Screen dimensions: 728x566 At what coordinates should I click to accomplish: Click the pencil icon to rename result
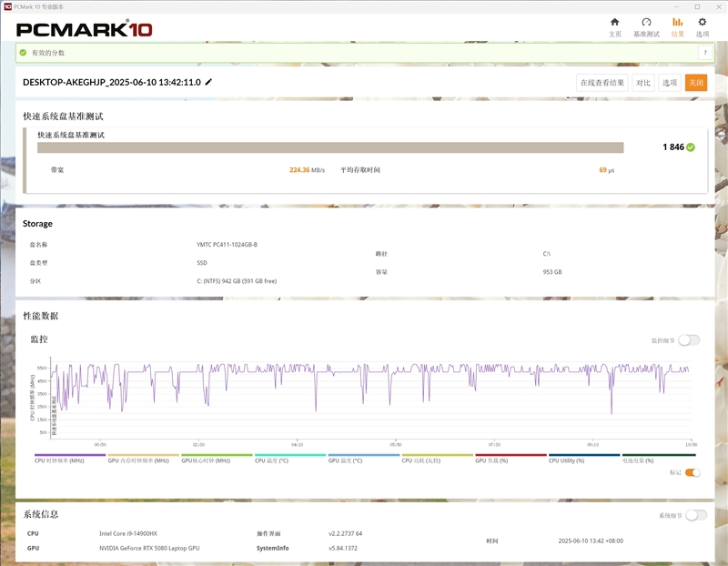point(208,82)
